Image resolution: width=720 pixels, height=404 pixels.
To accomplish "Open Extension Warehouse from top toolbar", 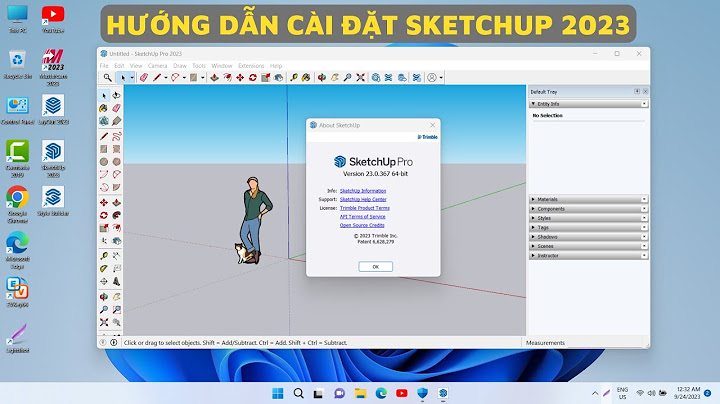I will click(x=388, y=78).
